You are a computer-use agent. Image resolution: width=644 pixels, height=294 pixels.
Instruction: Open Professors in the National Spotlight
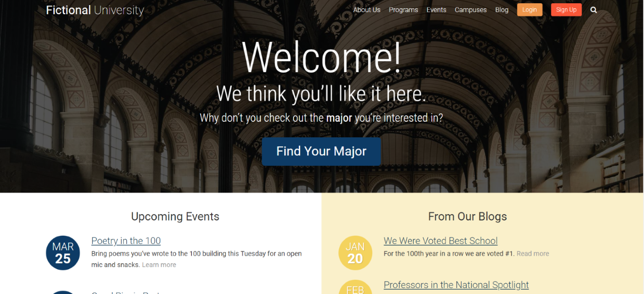(x=456, y=285)
